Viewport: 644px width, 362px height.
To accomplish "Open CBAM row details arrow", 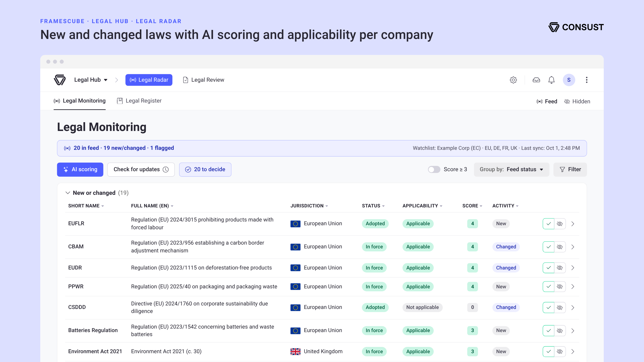I will (573, 247).
